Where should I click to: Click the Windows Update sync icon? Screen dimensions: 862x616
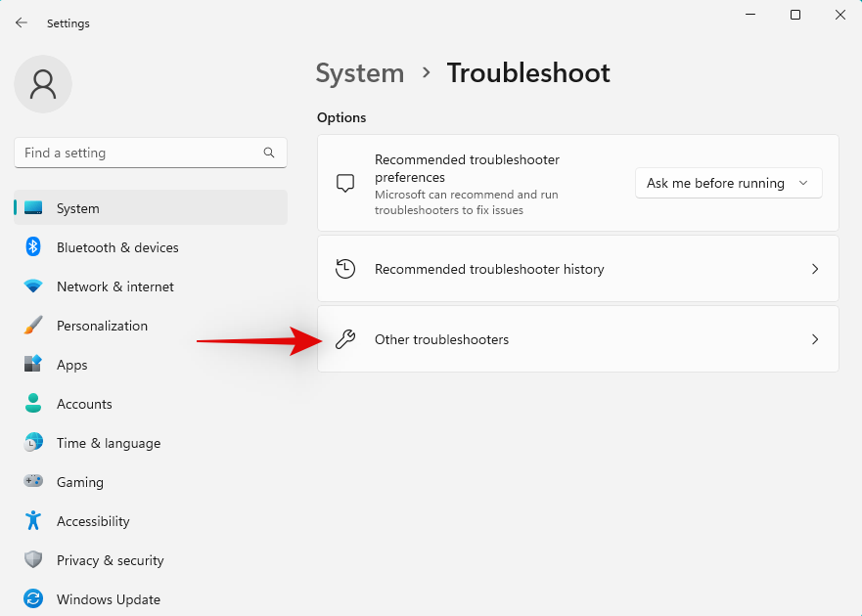click(x=33, y=598)
